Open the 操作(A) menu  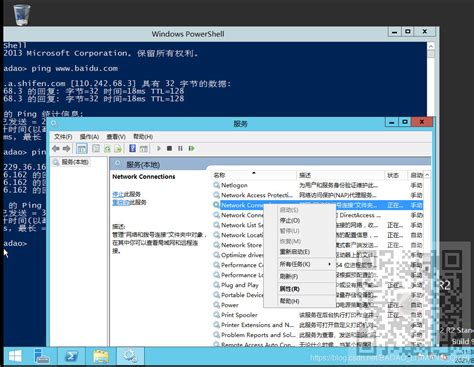tap(89, 137)
